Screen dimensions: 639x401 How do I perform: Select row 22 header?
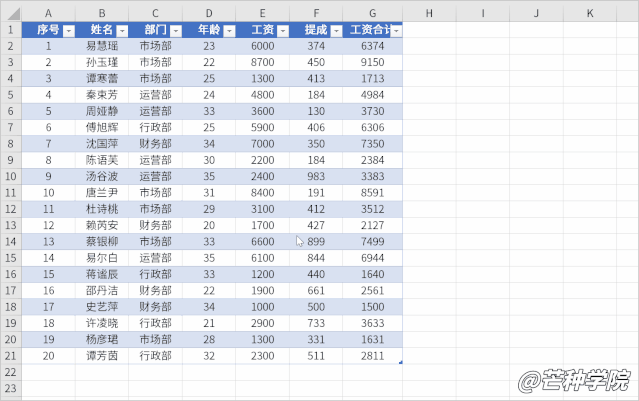point(10,371)
